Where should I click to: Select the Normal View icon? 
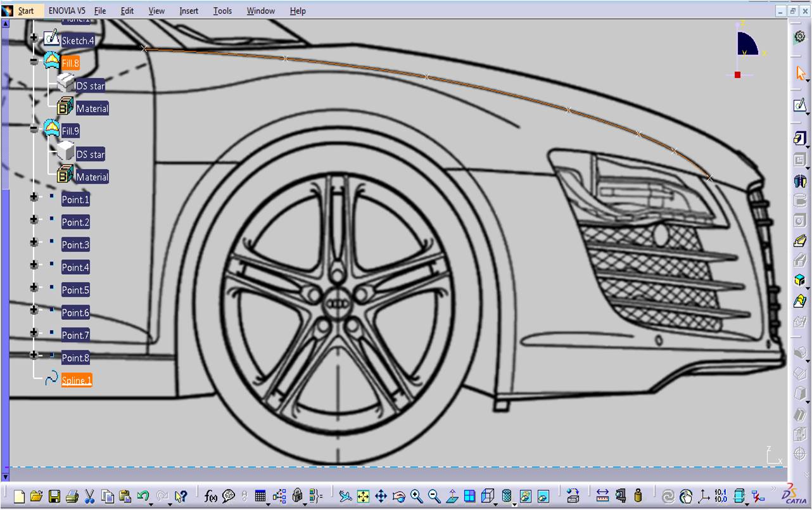(x=452, y=496)
